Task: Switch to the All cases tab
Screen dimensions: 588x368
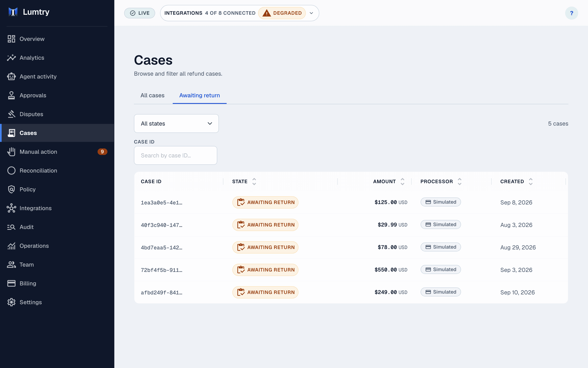Action: tap(152, 95)
